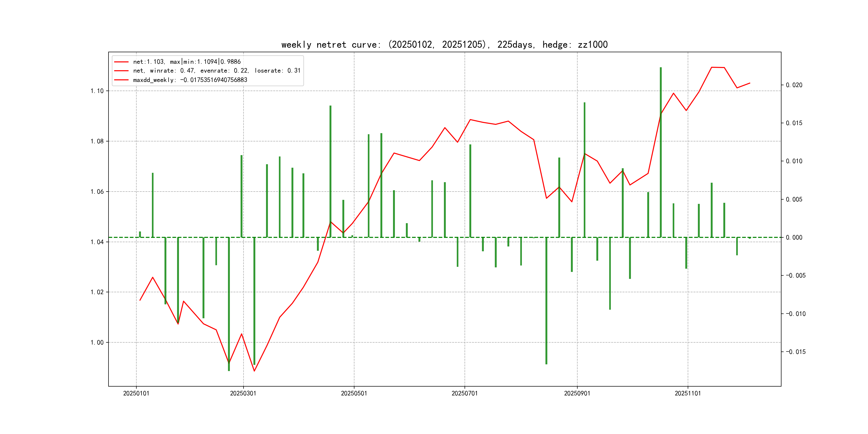Click the right y-axis label 0.000
Viewport: 868px width, 434px height.
[794, 238]
